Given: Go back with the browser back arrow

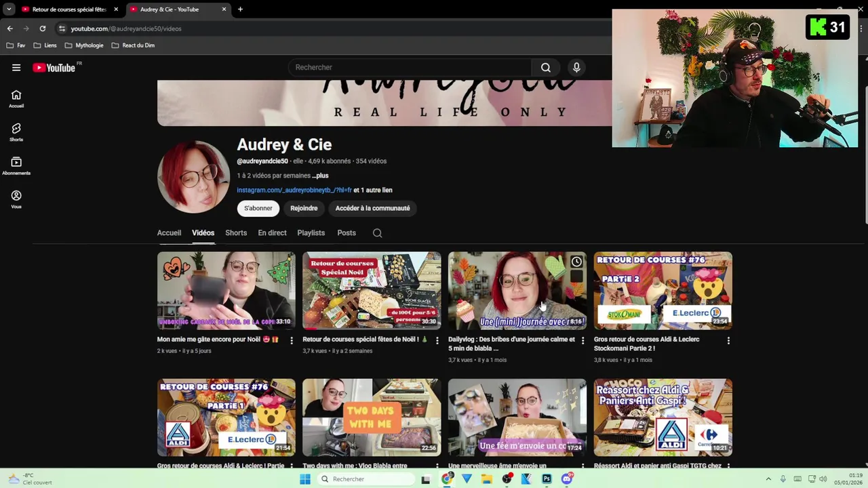Looking at the screenshot, I should 9,28.
